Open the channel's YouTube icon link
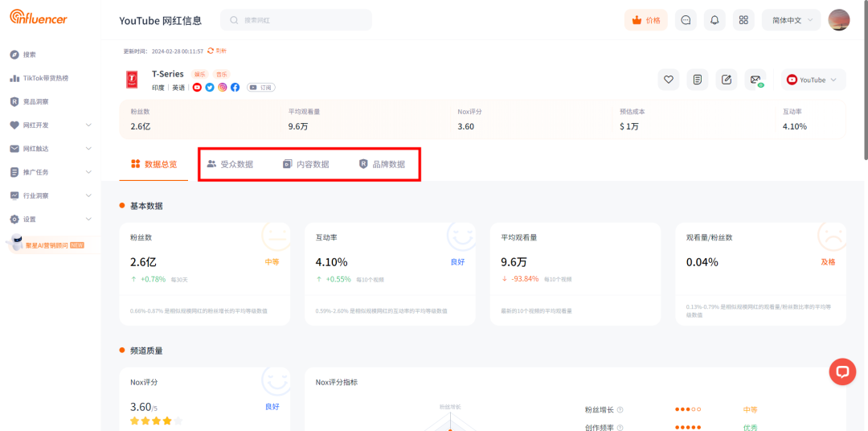The width and height of the screenshot is (868, 431). point(197,88)
